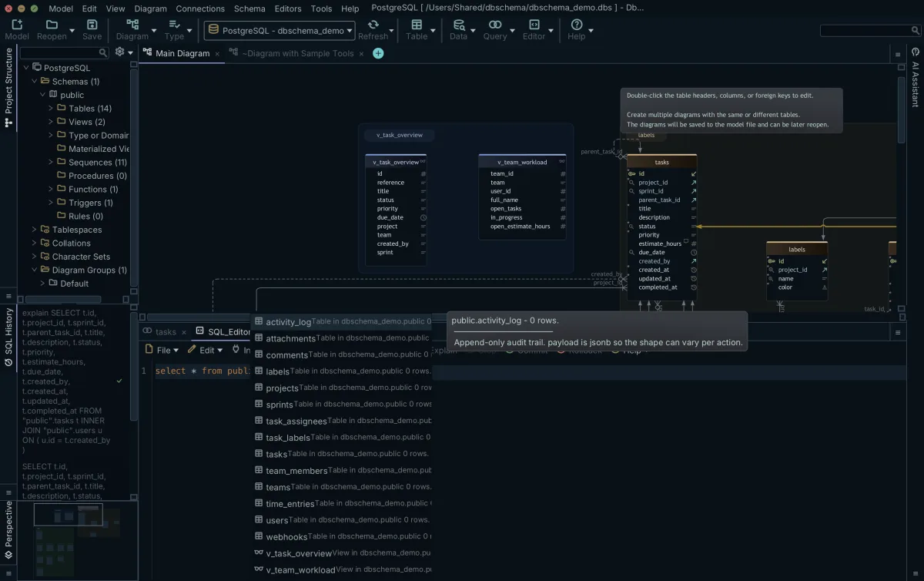Click the v_team_workload table header in diagram
This screenshot has width=924, height=581.
522,162
